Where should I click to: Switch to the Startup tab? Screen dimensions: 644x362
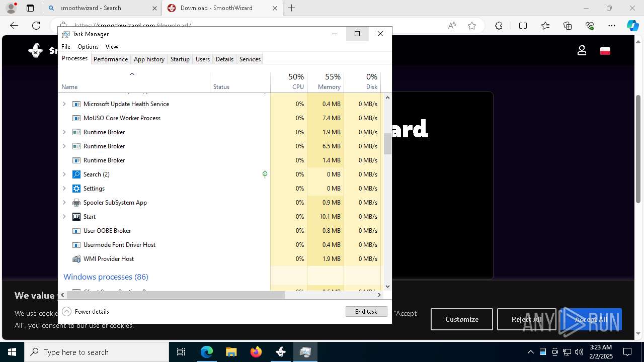pyautogui.click(x=180, y=59)
